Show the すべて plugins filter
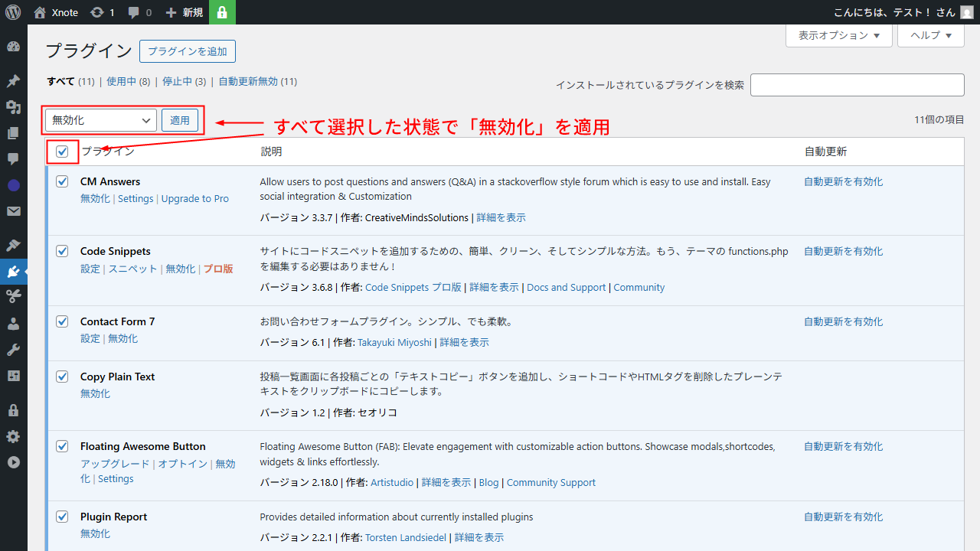Screen dimensions: 980x551 (60, 81)
